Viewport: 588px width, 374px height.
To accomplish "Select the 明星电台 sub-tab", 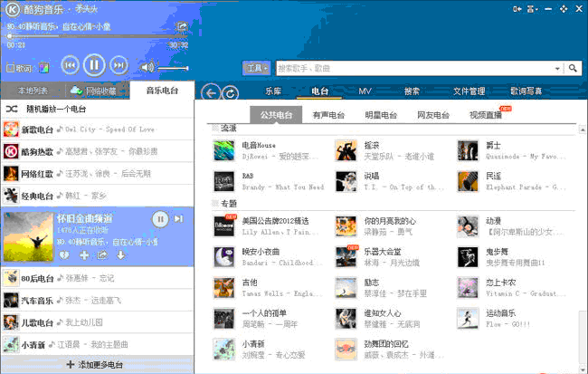I will (x=381, y=115).
